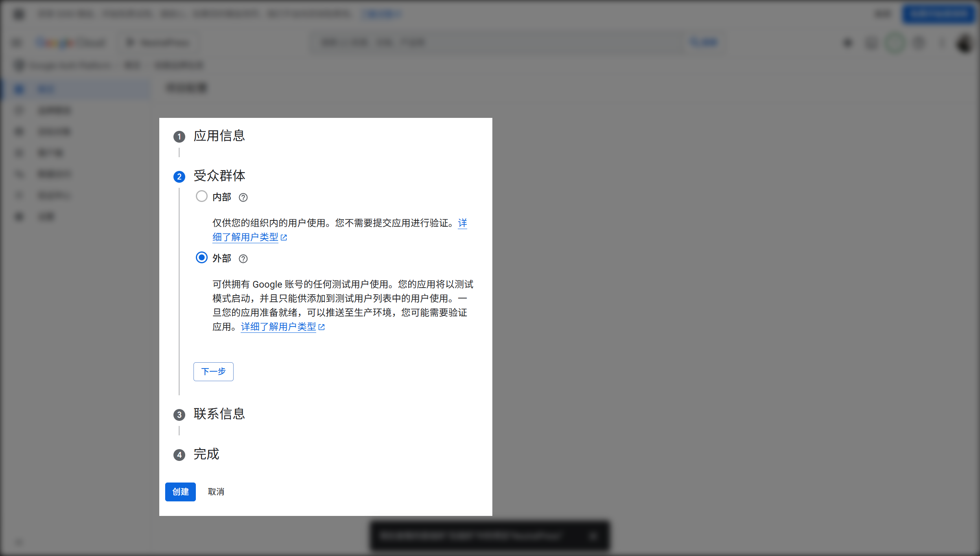Select the 外部 radio button

(202, 257)
